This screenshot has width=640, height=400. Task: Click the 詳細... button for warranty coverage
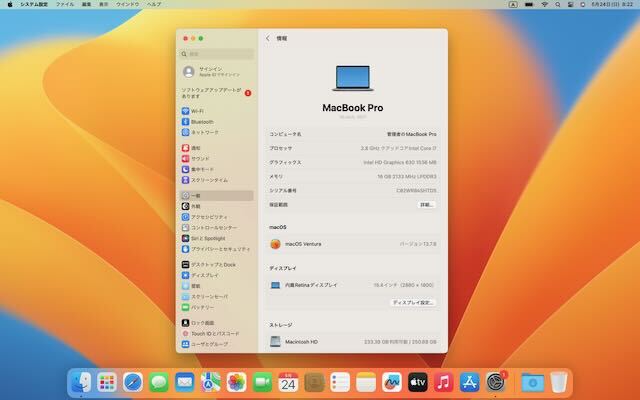tap(427, 204)
